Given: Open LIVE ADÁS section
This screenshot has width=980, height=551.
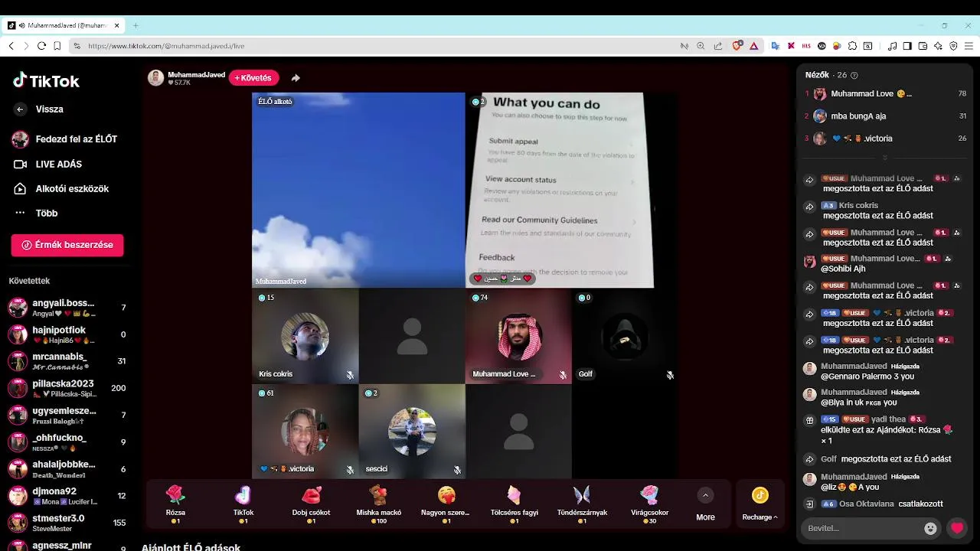Looking at the screenshot, I should (x=47, y=164).
